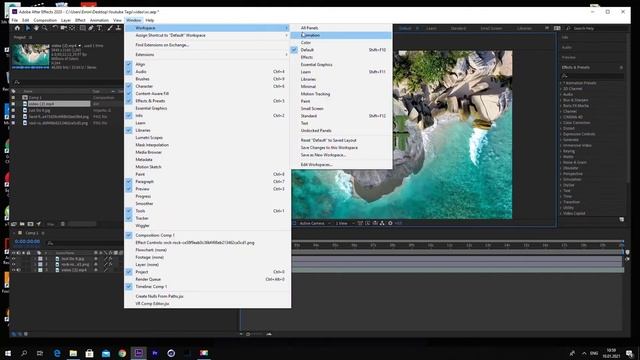This screenshot has height=360, width=640.
Task: Uncheck Effects & Presets panel entry
Action: (207, 101)
